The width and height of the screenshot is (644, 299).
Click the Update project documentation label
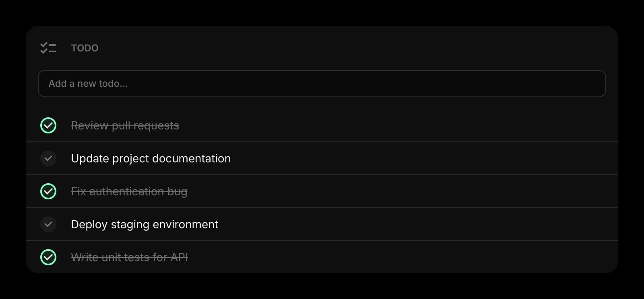click(x=151, y=158)
